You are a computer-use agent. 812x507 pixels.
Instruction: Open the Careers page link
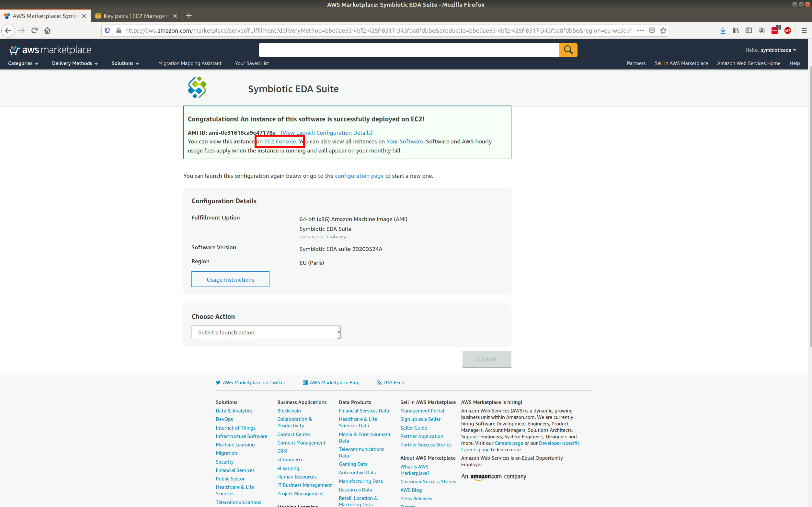click(509, 443)
